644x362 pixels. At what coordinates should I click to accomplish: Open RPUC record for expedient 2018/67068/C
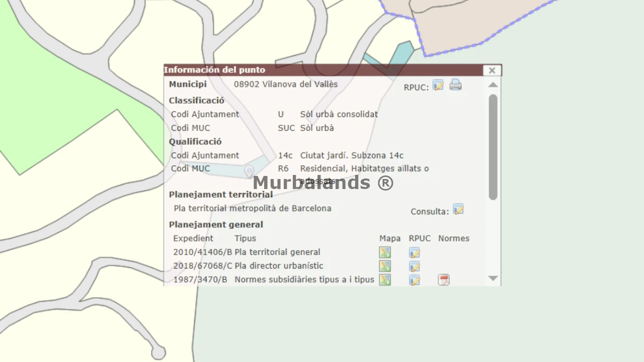point(414,266)
